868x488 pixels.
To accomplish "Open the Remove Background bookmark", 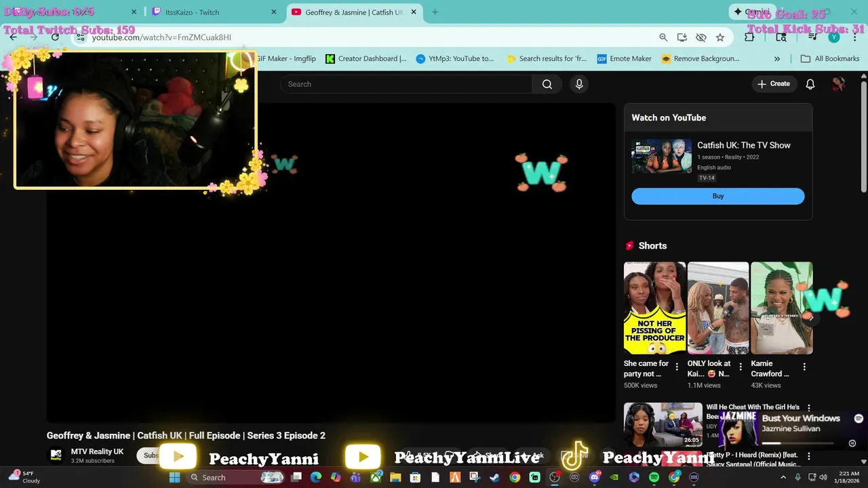I will pyautogui.click(x=701, y=59).
